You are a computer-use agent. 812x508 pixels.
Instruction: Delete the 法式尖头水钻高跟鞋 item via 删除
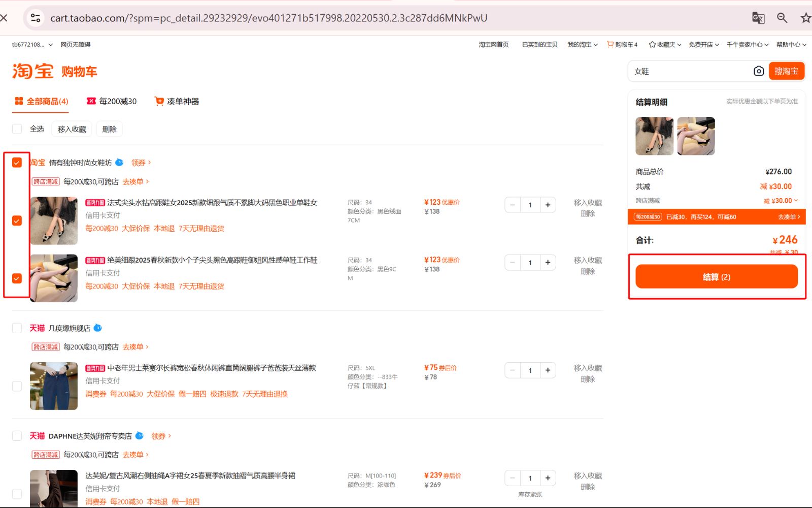tap(588, 214)
